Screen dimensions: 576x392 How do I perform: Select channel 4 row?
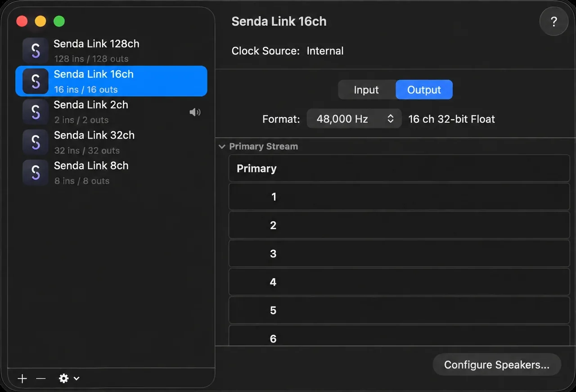click(x=399, y=282)
